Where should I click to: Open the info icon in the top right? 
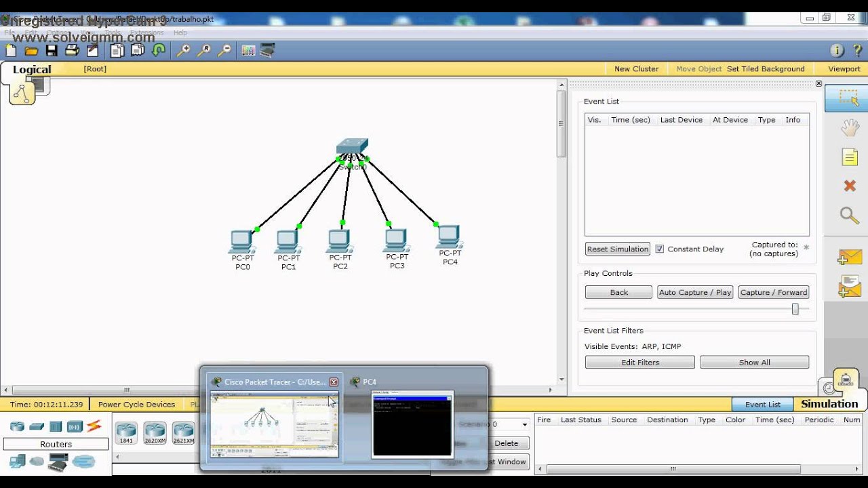click(x=837, y=51)
